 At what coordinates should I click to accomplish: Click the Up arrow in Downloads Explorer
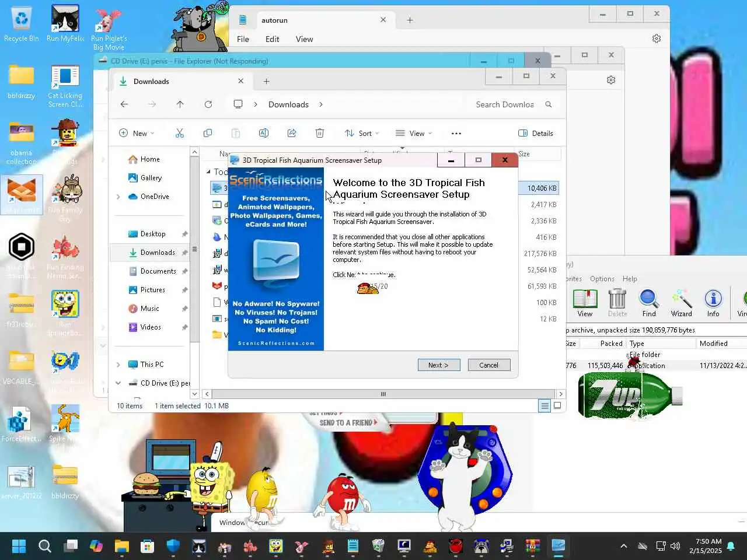pyautogui.click(x=180, y=104)
